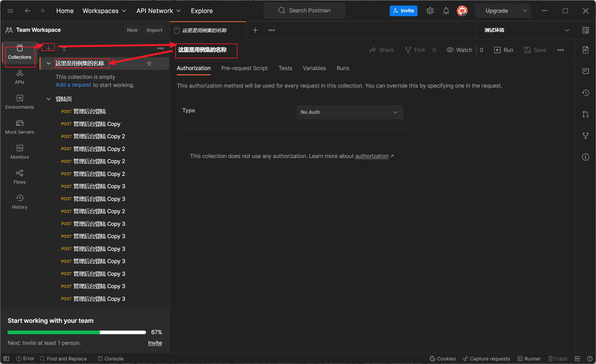596x364 pixels.
Task: Open the Mock Servers sidebar panel
Action: click(19, 127)
